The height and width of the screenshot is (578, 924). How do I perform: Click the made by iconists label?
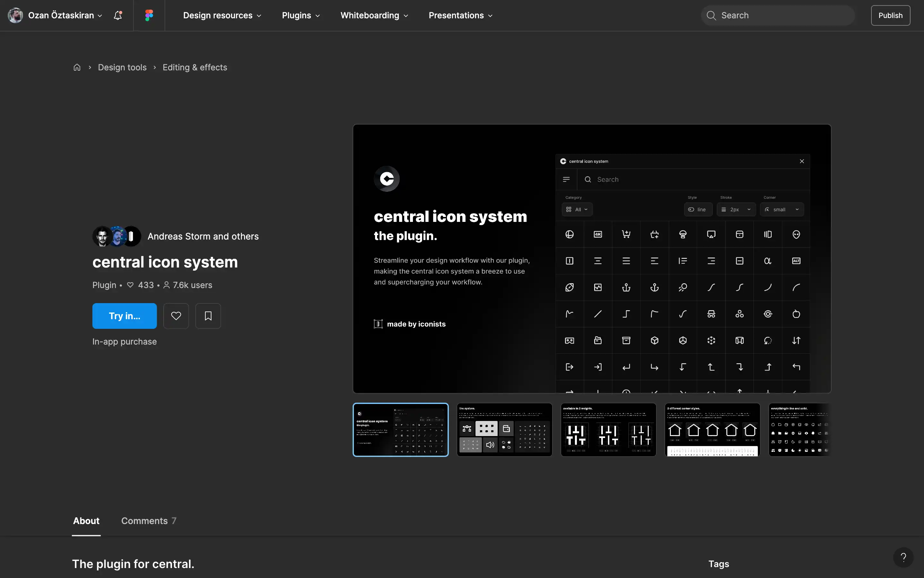coord(410,324)
